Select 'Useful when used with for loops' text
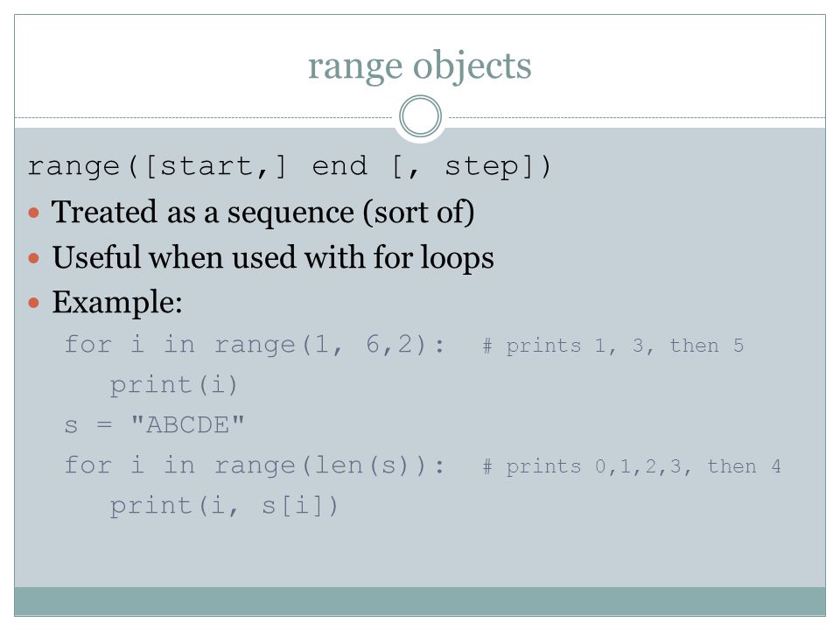Image resolution: width=840 pixels, height=630 pixels. (x=273, y=257)
